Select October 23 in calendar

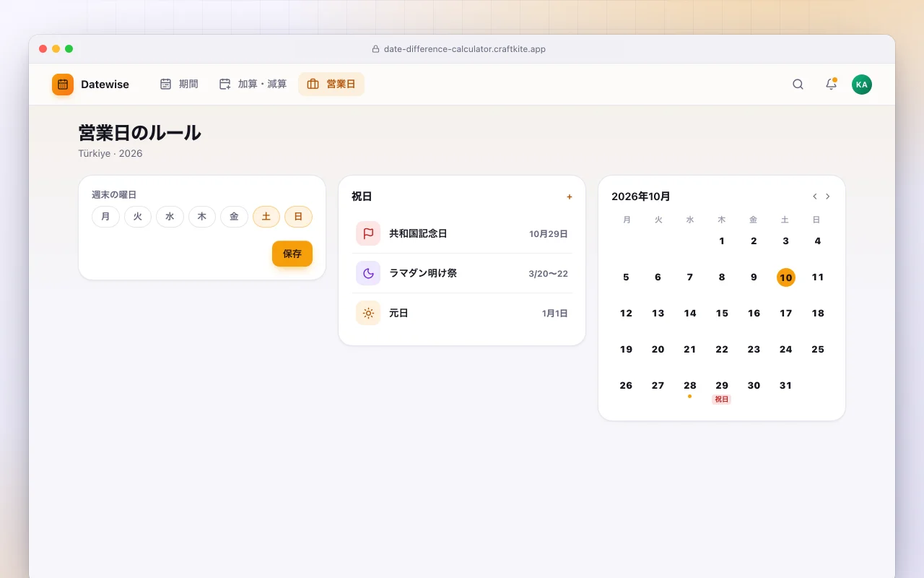[754, 350]
